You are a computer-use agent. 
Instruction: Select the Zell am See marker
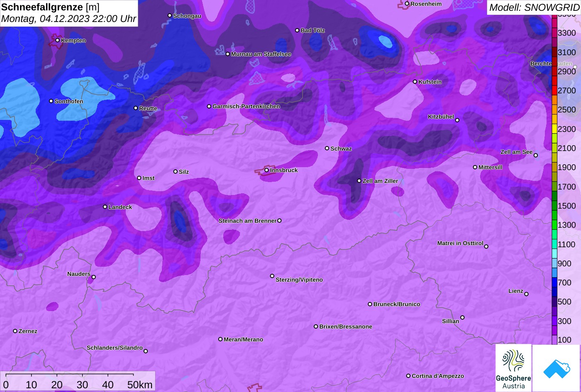click(x=535, y=156)
